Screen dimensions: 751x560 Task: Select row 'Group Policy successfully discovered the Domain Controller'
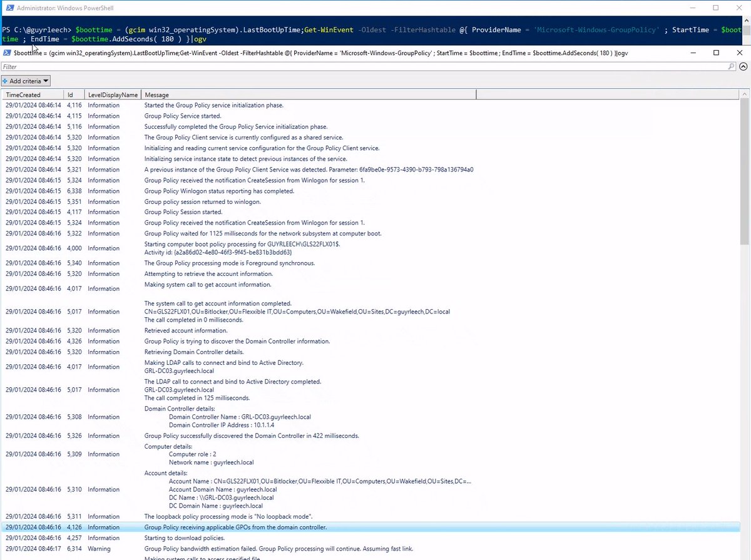(x=370, y=435)
